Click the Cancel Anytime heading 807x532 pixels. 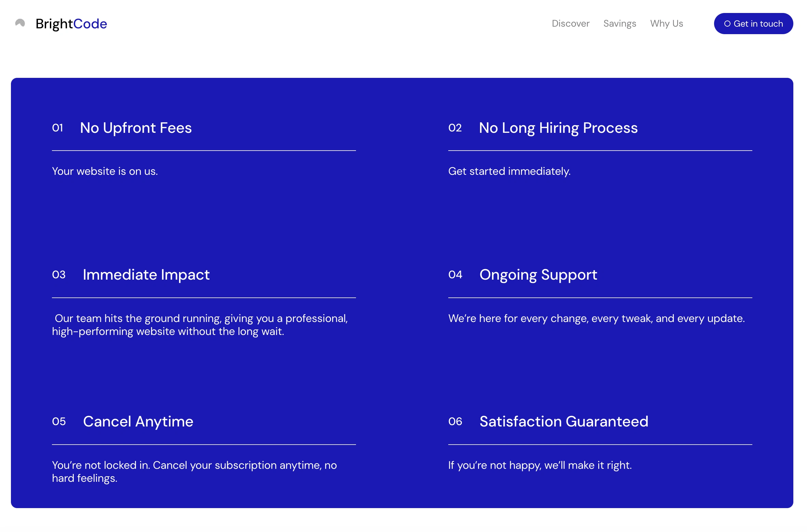point(138,422)
